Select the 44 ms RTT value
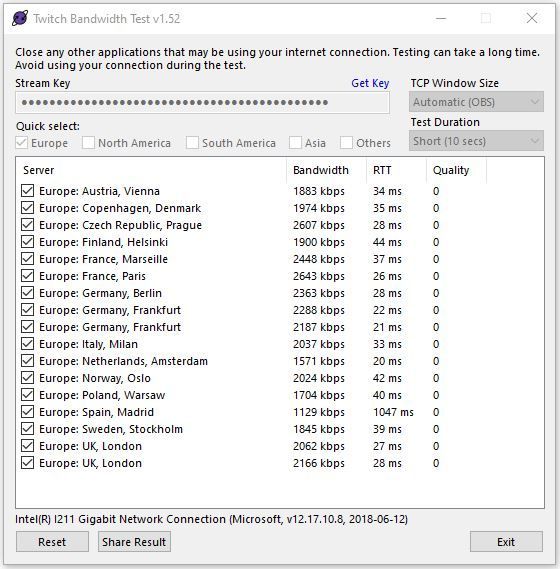 pyautogui.click(x=387, y=242)
